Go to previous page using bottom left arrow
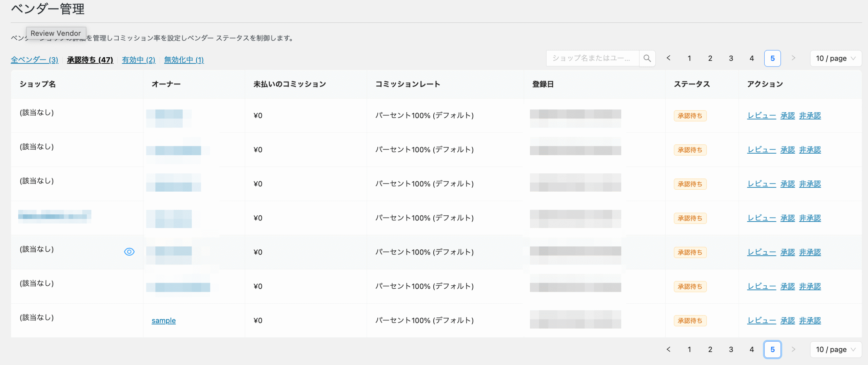 [x=668, y=349]
